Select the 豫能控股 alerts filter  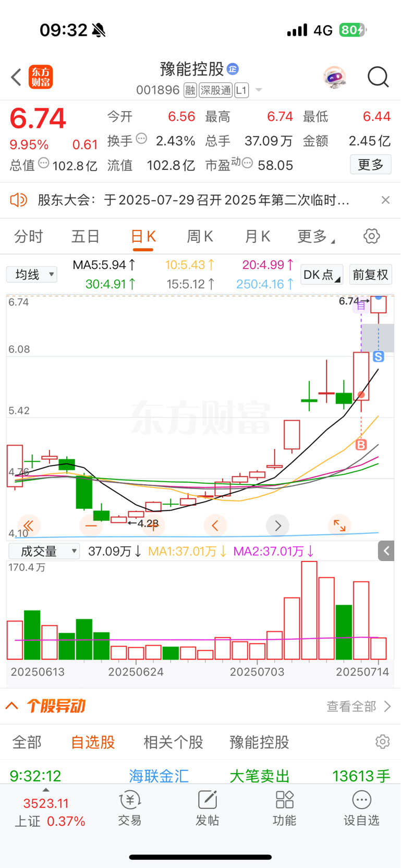[x=259, y=742]
